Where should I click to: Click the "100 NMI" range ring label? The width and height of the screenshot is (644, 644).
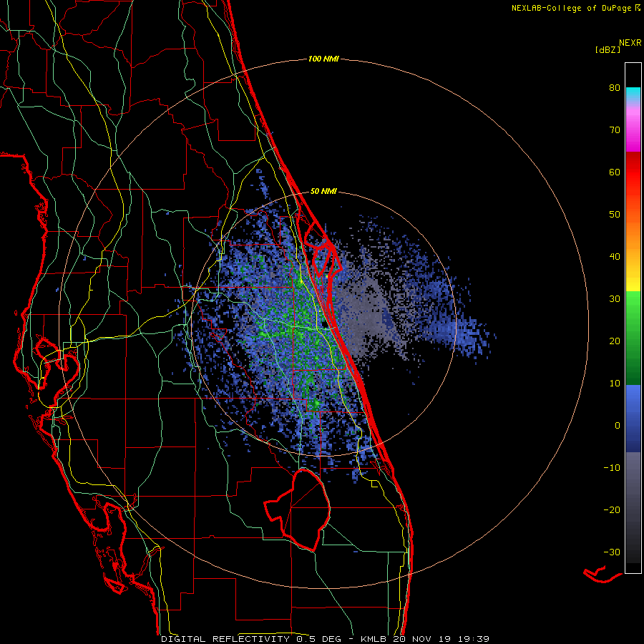pyautogui.click(x=323, y=59)
